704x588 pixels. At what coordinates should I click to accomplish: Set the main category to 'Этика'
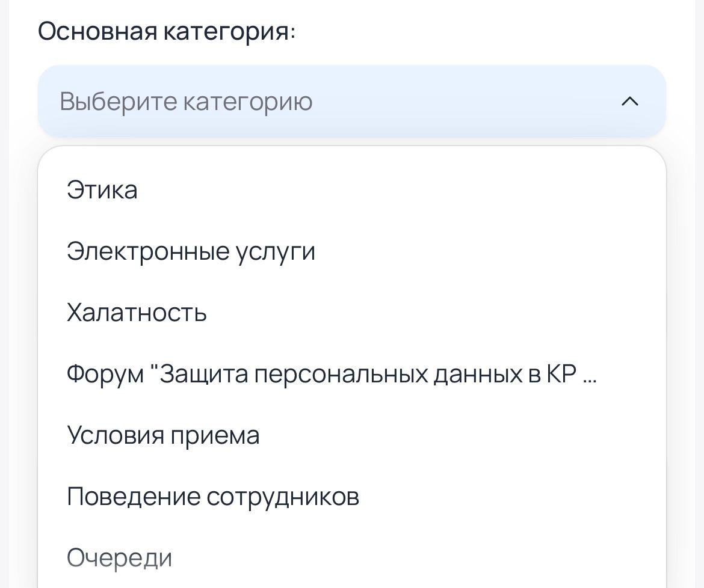(x=102, y=190)
